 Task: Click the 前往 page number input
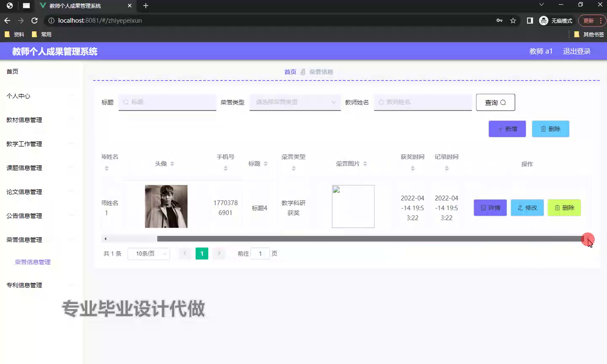pos(260,254)
